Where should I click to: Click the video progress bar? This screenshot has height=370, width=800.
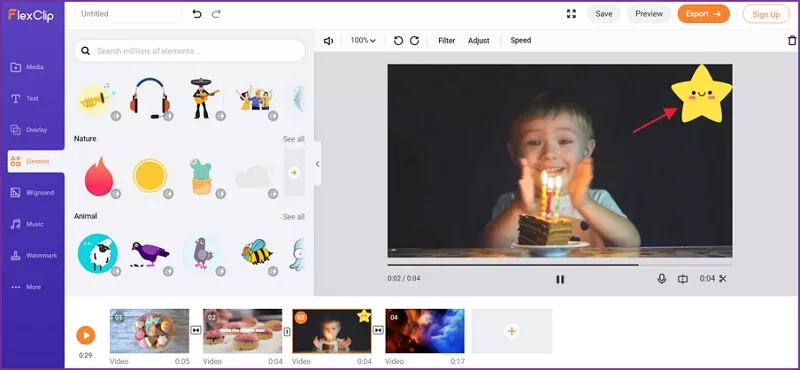click(559, 265)
